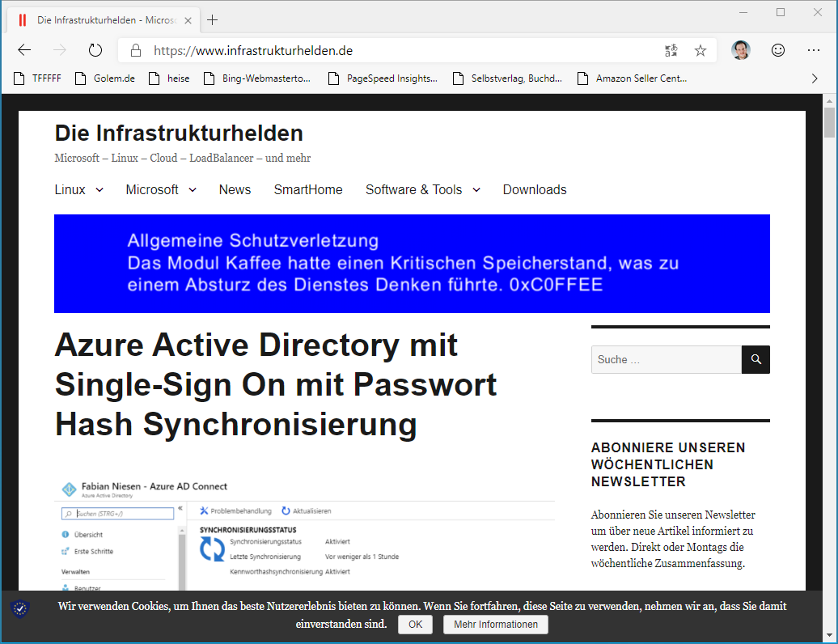This screenshot has width=838, height=644.
Task: Open the Downloads menu item
Action: (x=535, y=190)
